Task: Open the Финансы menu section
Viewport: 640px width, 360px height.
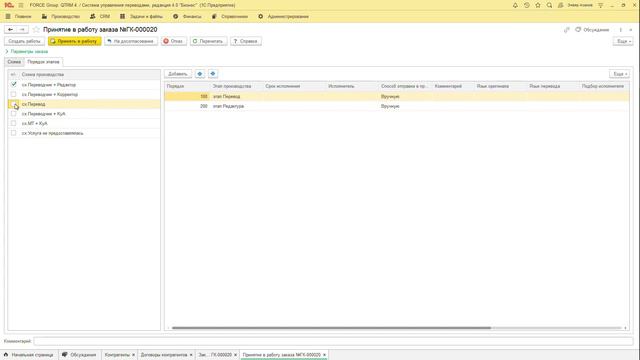Action: (187, 16)
